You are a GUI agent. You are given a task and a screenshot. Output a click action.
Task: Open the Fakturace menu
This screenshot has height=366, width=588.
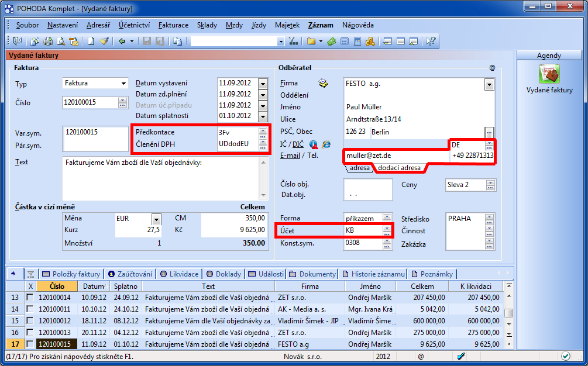pyautogui.click(x=173, y=25)
